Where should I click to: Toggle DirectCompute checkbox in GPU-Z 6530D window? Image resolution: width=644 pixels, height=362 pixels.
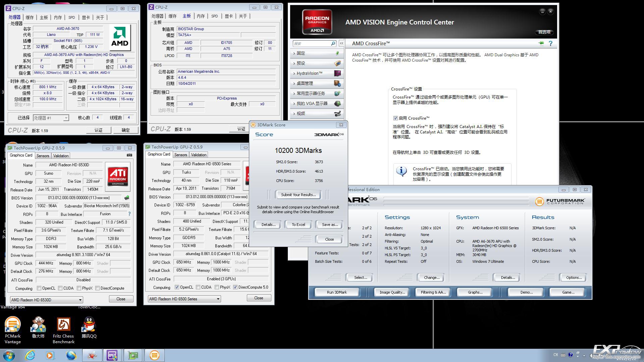coord(98,288)
